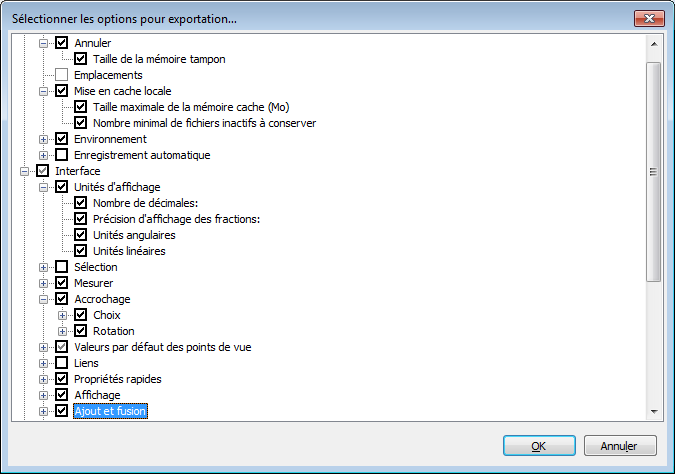Enable Enregistrement automatique checkbox

pyautogui.click(x=62, y=155)
